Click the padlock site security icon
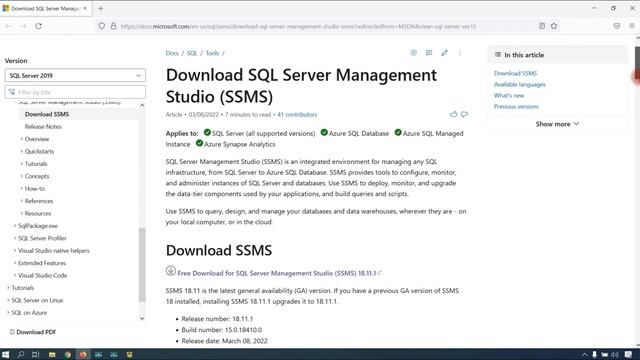Image resolution: width=640 pixels, height=360 pixels. click(113, 26)
